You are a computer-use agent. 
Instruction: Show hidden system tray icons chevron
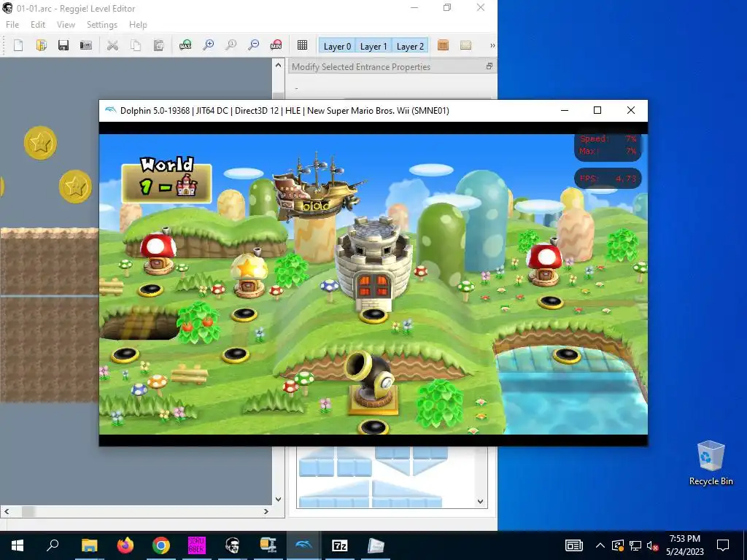(x=600, y=545)
